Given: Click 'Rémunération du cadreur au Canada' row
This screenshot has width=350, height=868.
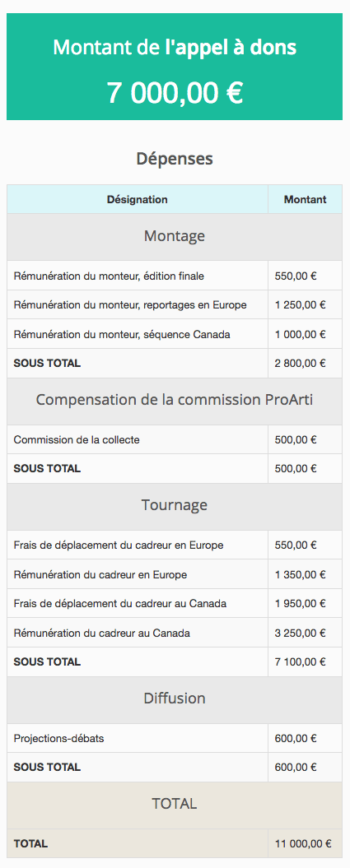Looking at the screenshot, I should (175, 633).
